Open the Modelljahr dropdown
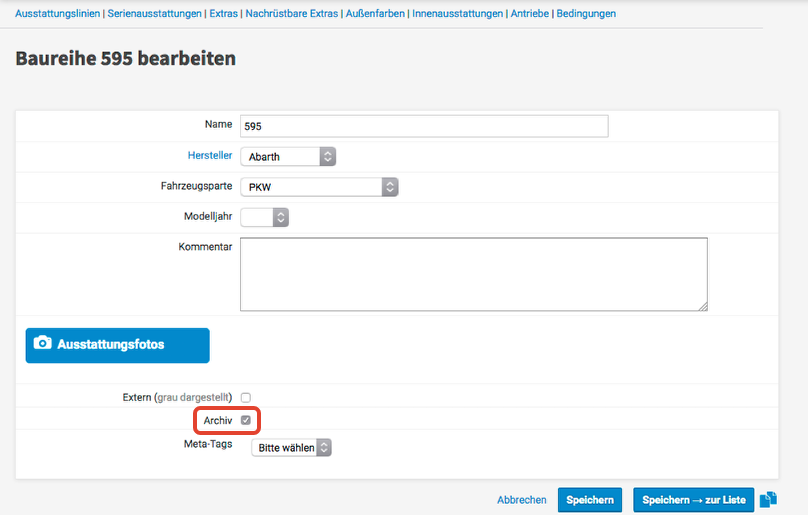808x515 pixels. pyautogui.click(x=265, y=217)
